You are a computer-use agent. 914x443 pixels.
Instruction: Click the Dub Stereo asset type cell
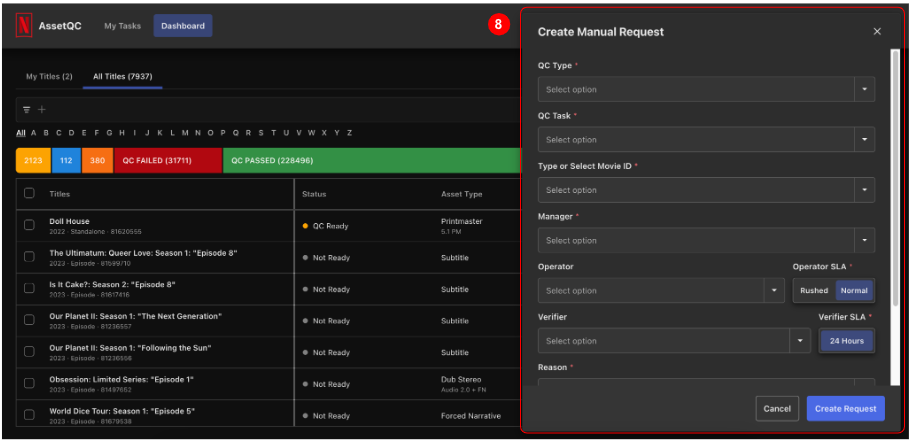tap(464, 384)
